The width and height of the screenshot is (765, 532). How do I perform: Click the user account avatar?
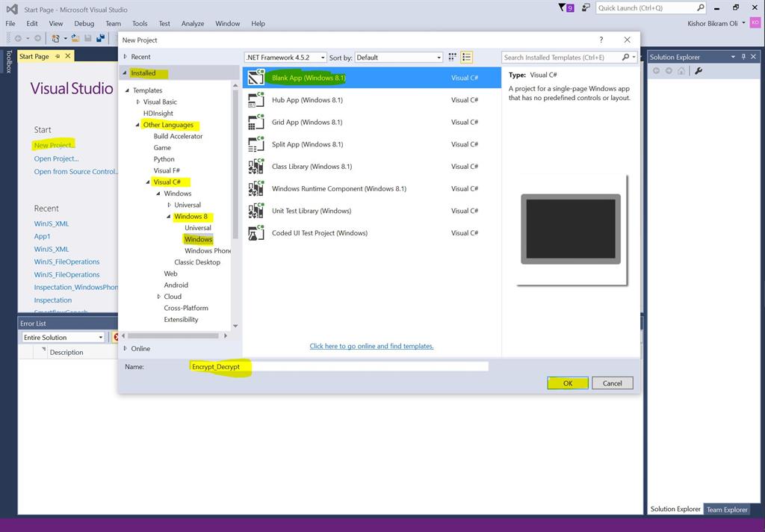[755, 22]
